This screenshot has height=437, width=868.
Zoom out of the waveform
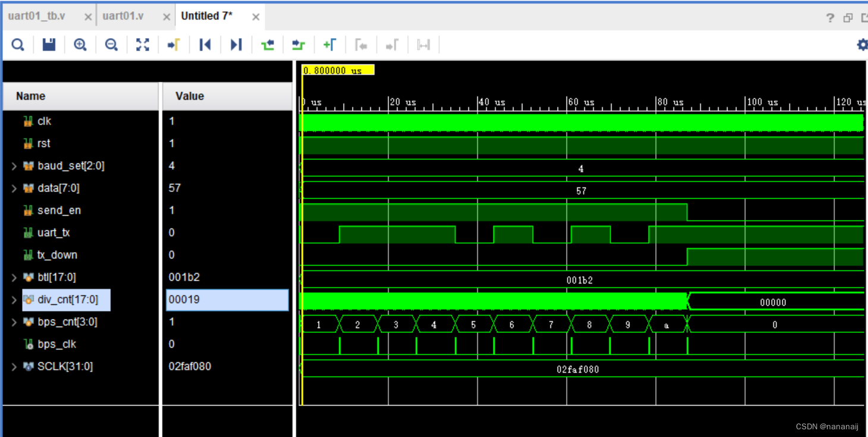click(111, 45)
